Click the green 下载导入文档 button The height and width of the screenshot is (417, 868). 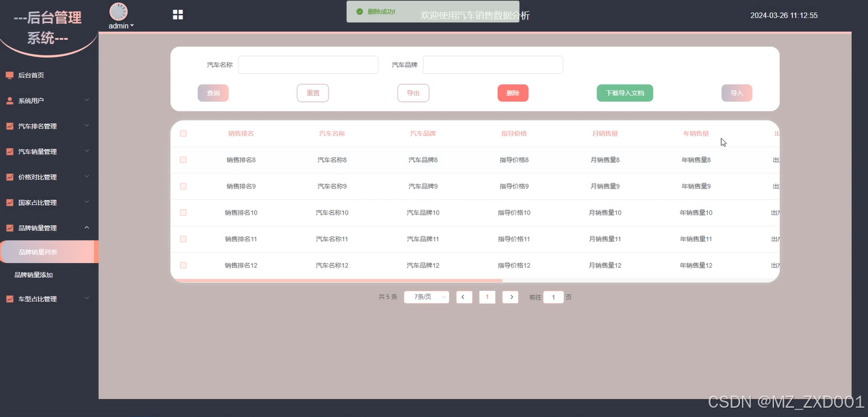pyautogui.click(x=625, y=93)
